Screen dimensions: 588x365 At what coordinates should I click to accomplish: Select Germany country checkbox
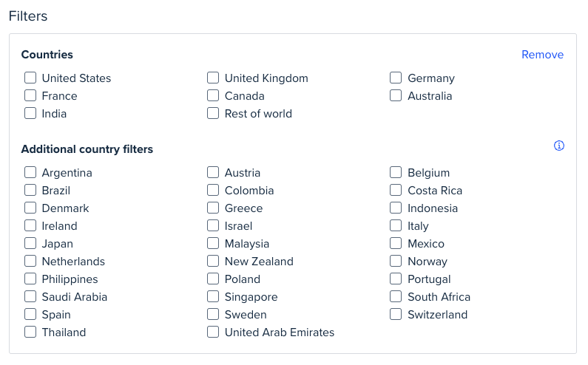pyautogui.click(x=396, y=78)
